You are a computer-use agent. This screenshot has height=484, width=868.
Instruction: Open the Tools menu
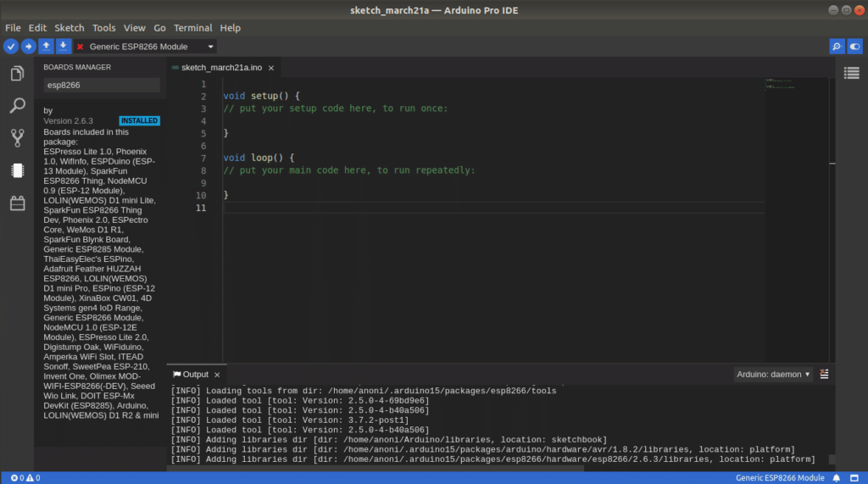point(103,28)
